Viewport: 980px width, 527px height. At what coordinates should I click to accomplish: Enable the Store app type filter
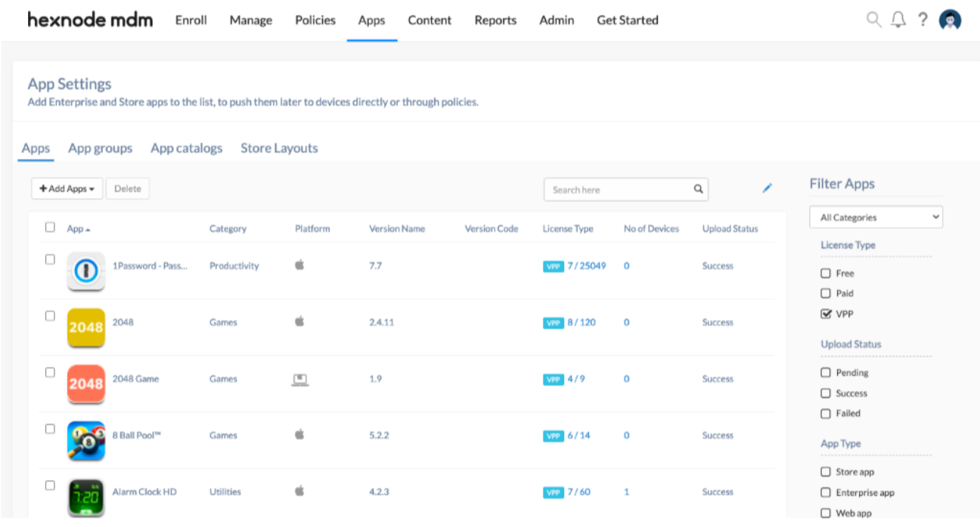click(x=826, y=472)
